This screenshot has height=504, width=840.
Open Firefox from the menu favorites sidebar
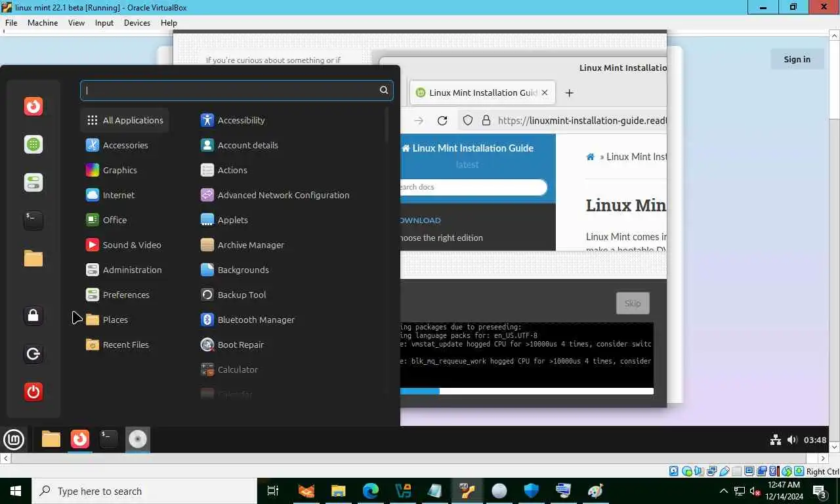tap(33, 106)
